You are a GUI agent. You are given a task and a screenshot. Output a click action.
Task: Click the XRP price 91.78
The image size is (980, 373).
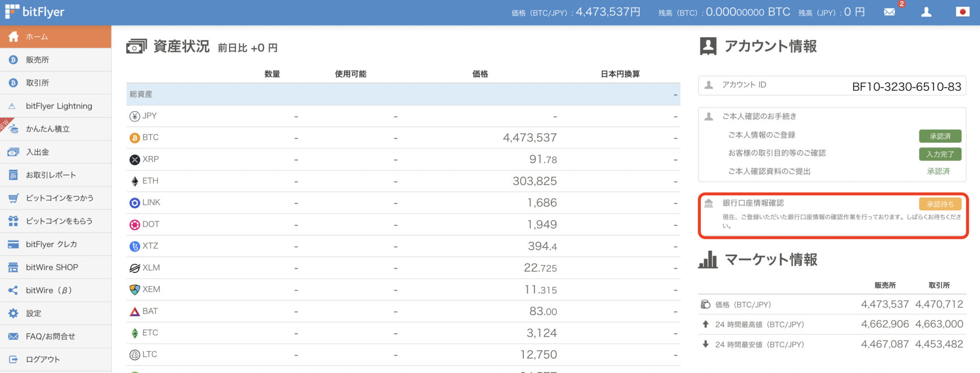[x=543, y=160]
